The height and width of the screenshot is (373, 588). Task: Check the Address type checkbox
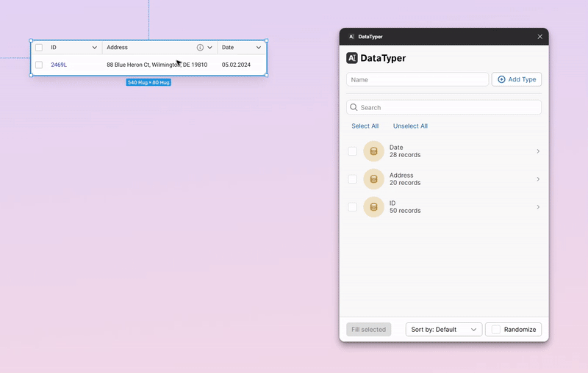(x=353, y=179)
